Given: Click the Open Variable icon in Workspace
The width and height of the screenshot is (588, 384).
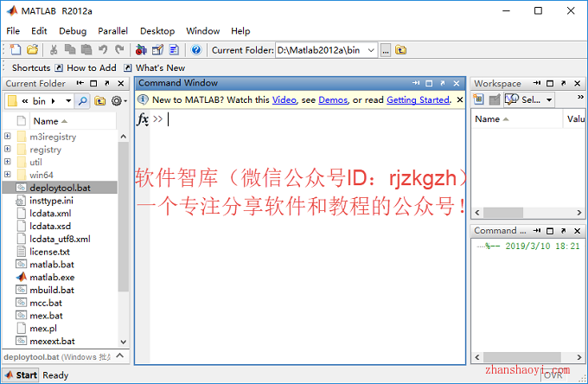Looking at the screenshot, I should pos(495,99).
